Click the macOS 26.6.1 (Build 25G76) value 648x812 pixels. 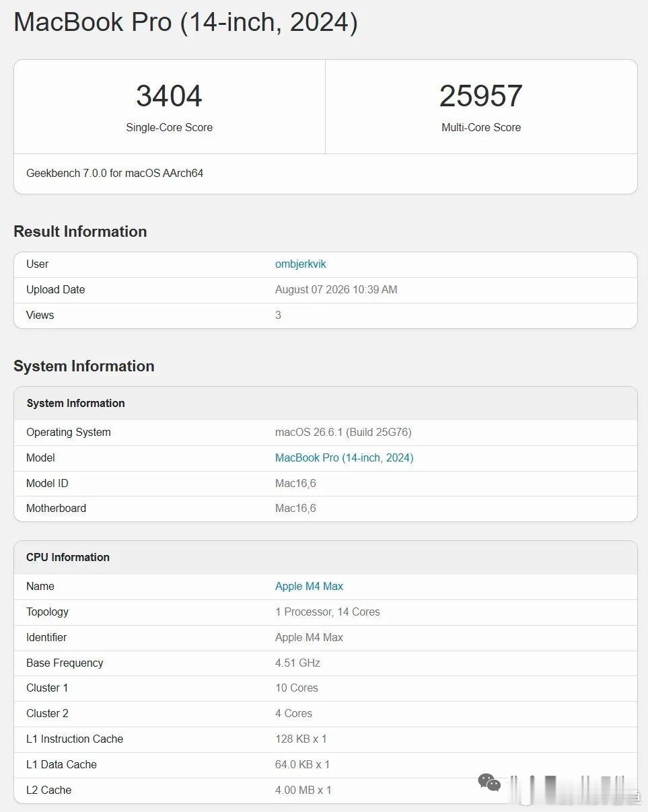point(343,432)
